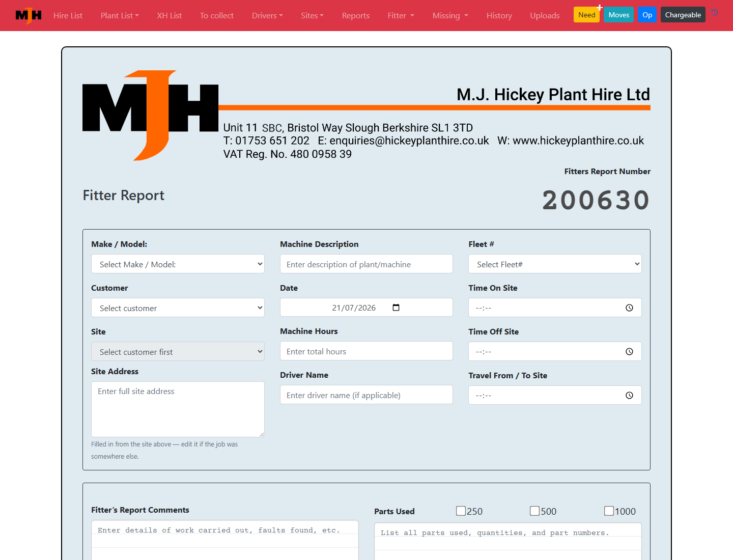Click the Date field showing 21/07/2026

tap(366, 307)
